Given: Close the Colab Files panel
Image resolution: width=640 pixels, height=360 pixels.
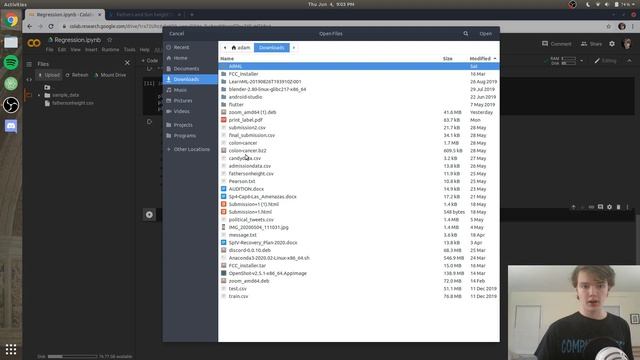Looking at the screenshot, I should 127,63.
